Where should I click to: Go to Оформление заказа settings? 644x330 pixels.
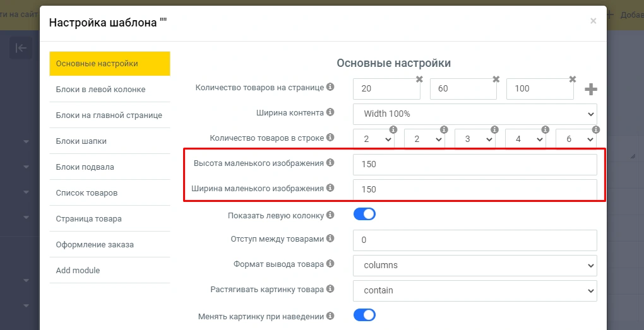[x=95, y=245]
